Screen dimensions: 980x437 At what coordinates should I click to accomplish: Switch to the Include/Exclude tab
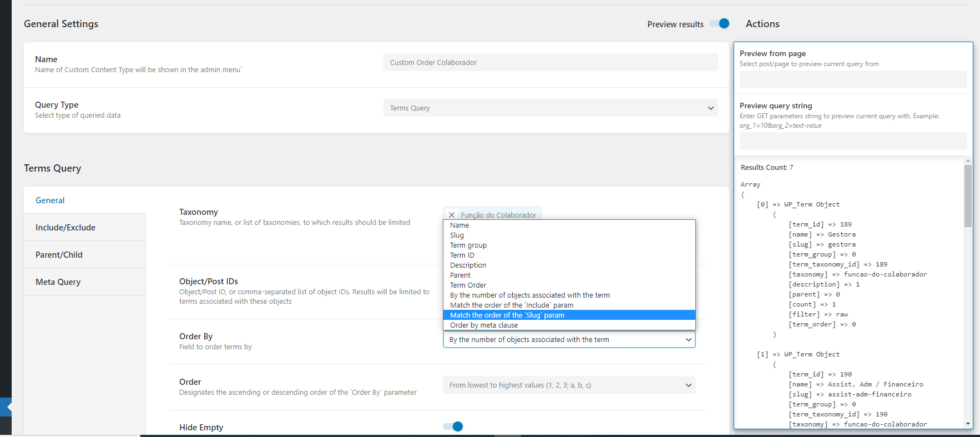(85, 228)
